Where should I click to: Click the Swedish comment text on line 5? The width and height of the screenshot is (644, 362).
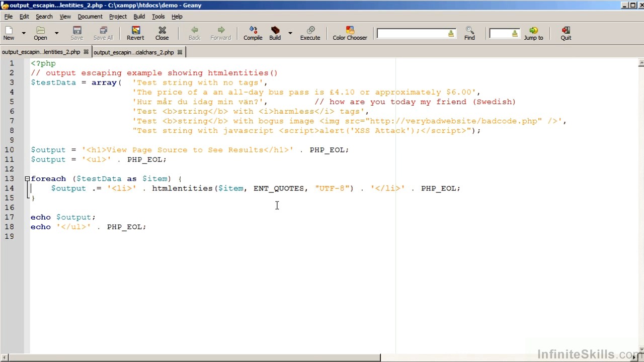415,102
